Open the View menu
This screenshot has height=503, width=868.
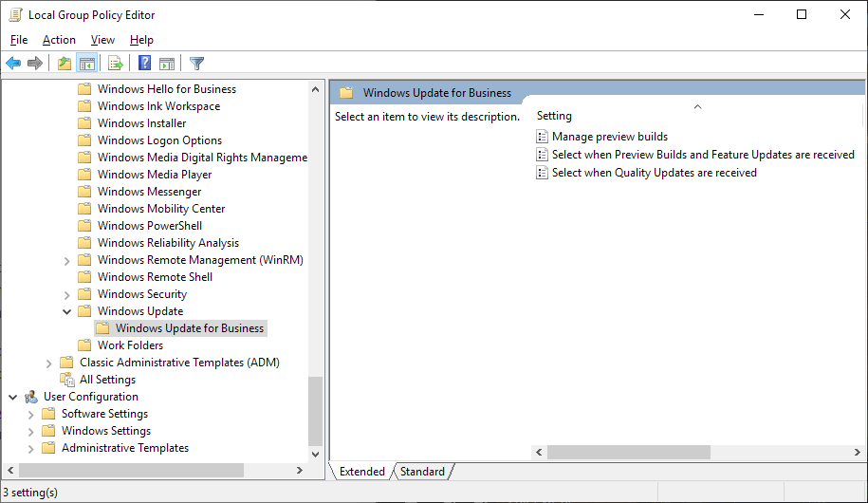(102, 40)
